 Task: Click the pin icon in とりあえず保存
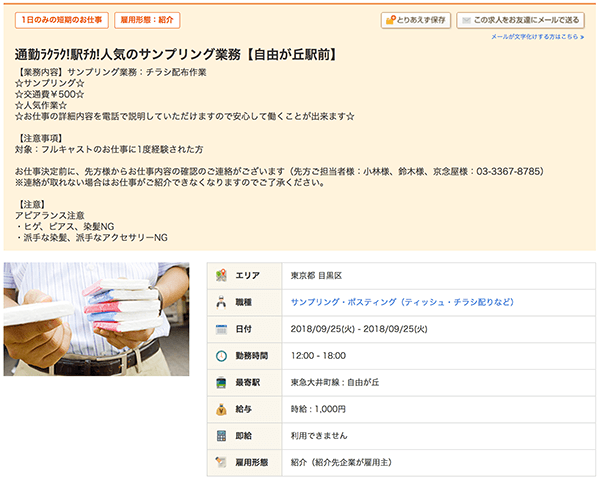pyautogui.click(x=390, y=20)
